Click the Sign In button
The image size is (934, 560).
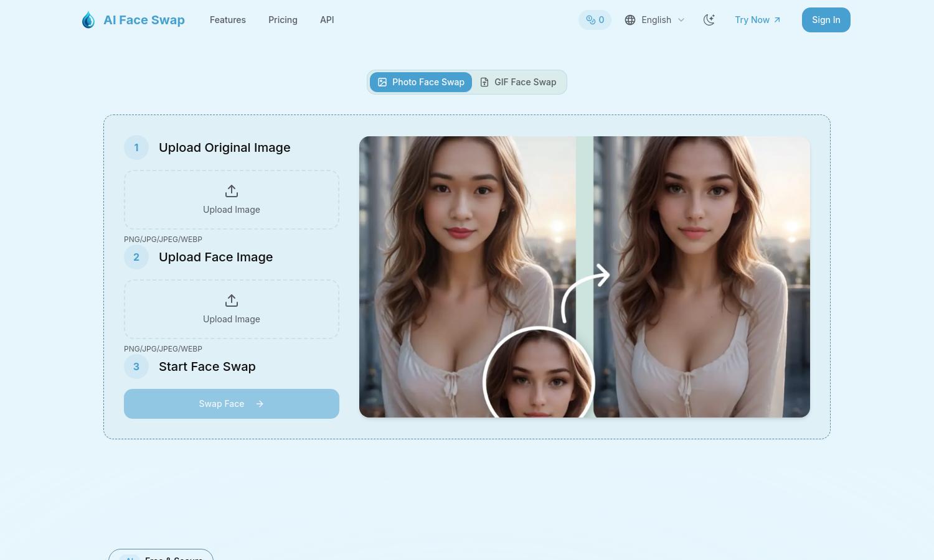coord(826,20)
